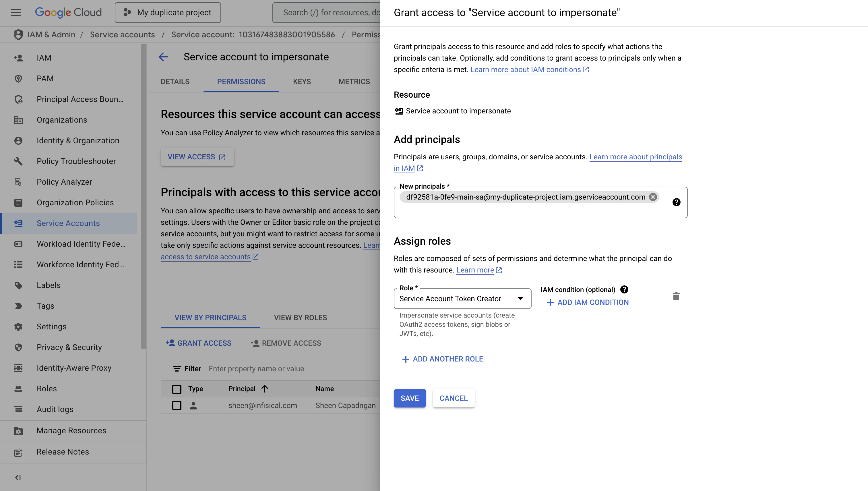868x491 pixels.
Task: Click the Sheen Capadngan name cell
Action: tap(346, 405)
